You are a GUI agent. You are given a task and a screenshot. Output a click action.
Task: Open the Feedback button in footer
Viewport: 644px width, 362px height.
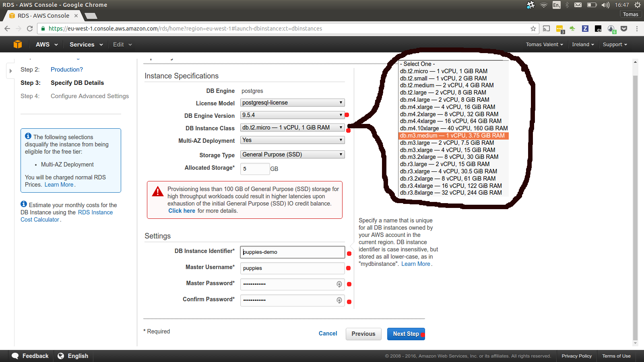click(x=30, y=356)
